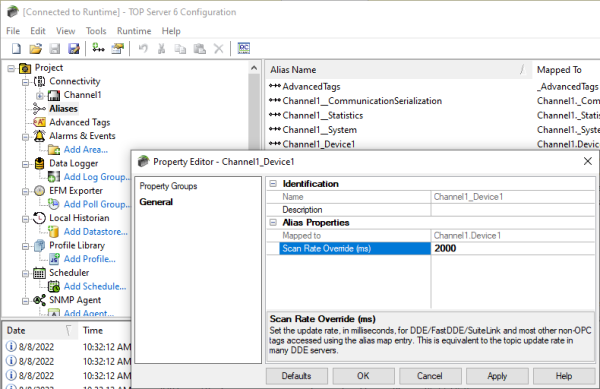Sort event log by Date column

40,330
